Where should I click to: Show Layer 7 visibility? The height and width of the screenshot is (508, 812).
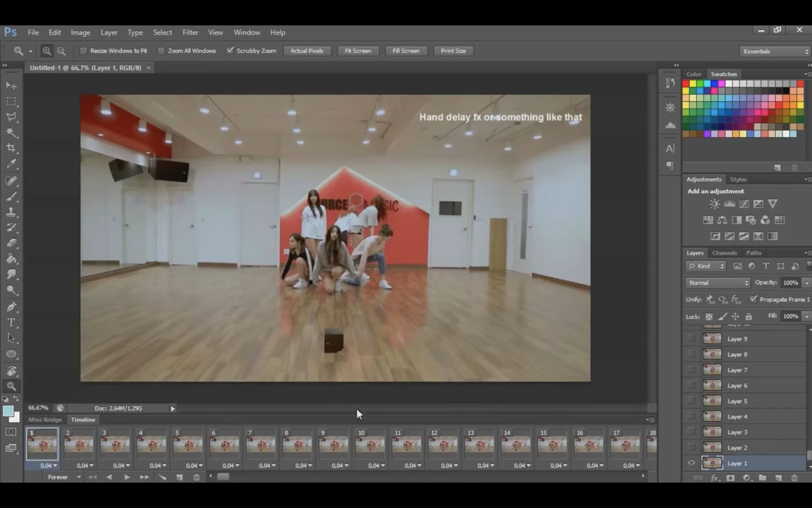[691, 370]
